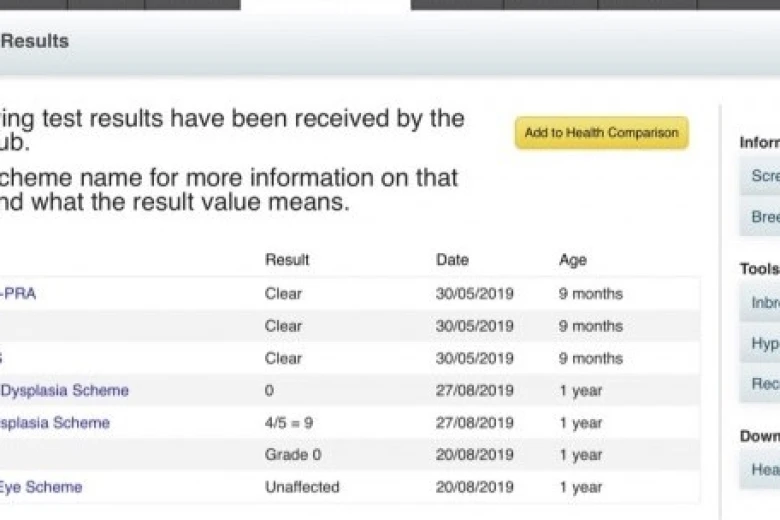
Task: Select the first dark tab on the top right
Action: pyautogui.click(x=457, y=4)
